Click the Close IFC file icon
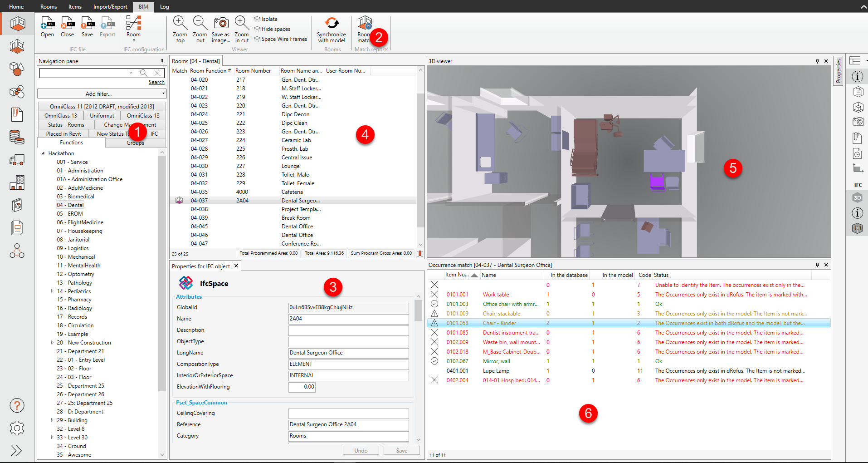Screen dimensions: 868x463 coord(67,24)
